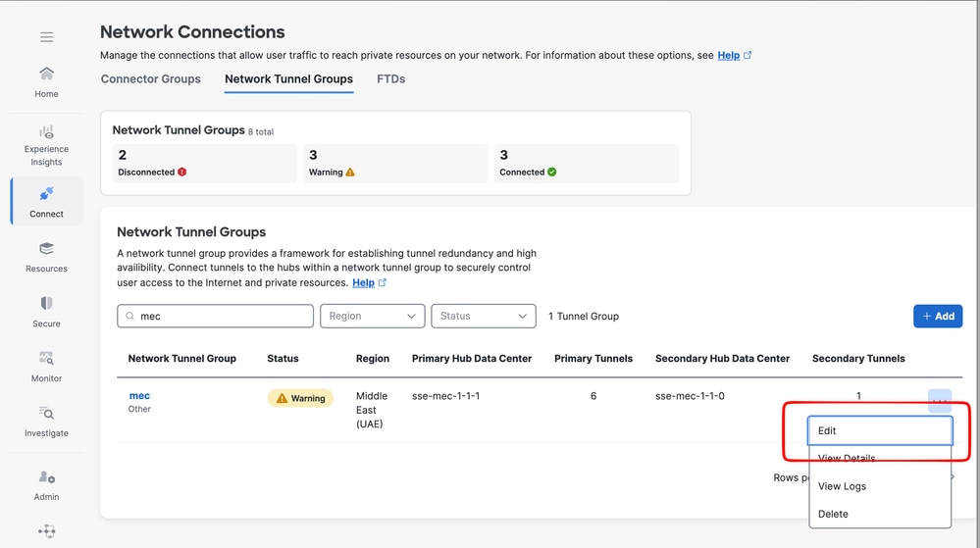Click the three-dot actions button for mec
This screenshot has width=980, height=548.
(x=939, y=399)
